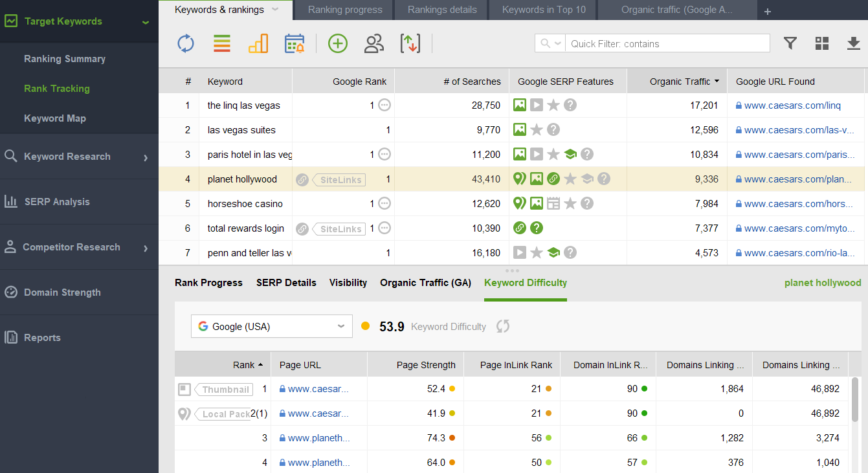This screenshot has width=868, height=473.
Task: Click the Thumbnail tag in rank 1 row
Action: click(225, 389)
